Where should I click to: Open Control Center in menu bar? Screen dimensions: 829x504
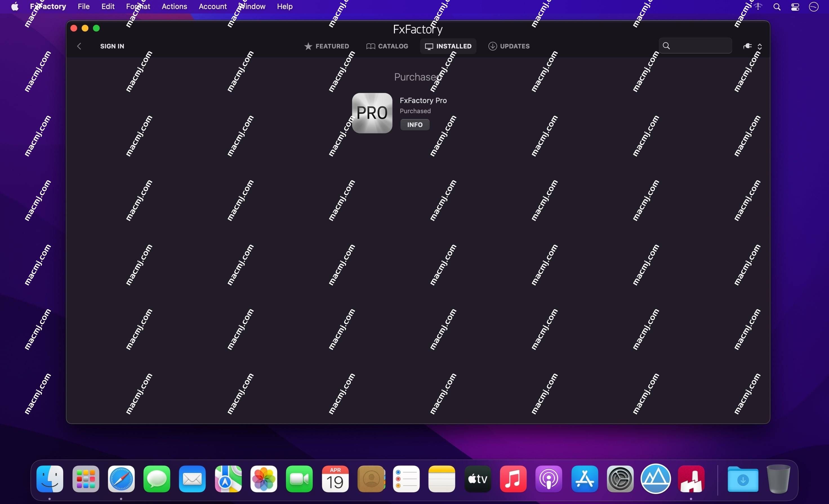pos(795,7)
